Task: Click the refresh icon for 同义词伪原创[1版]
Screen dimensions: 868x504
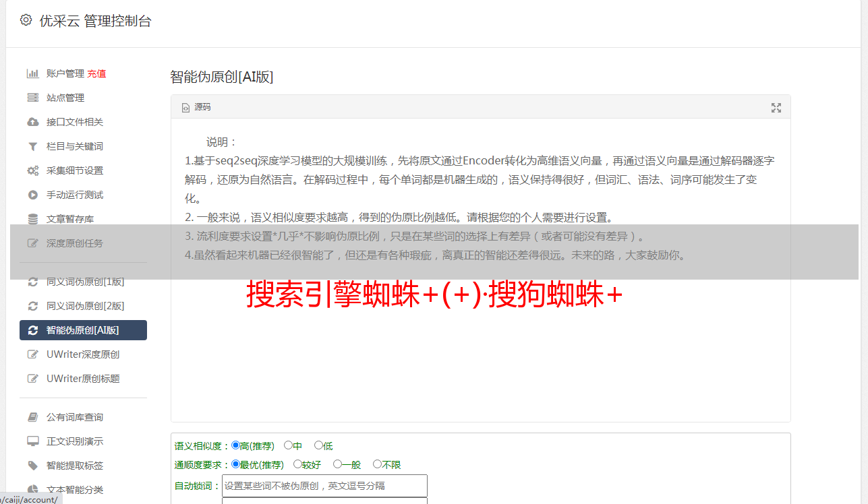Action: click(x=32, y=282)
